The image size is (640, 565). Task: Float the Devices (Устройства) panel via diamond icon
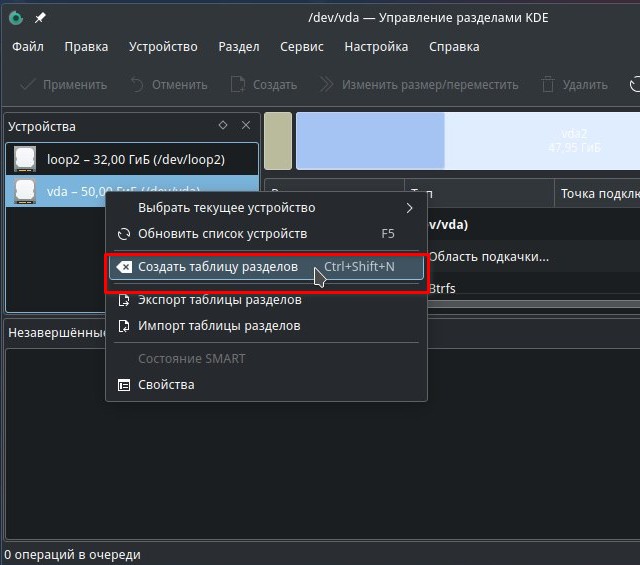(223, 126)
